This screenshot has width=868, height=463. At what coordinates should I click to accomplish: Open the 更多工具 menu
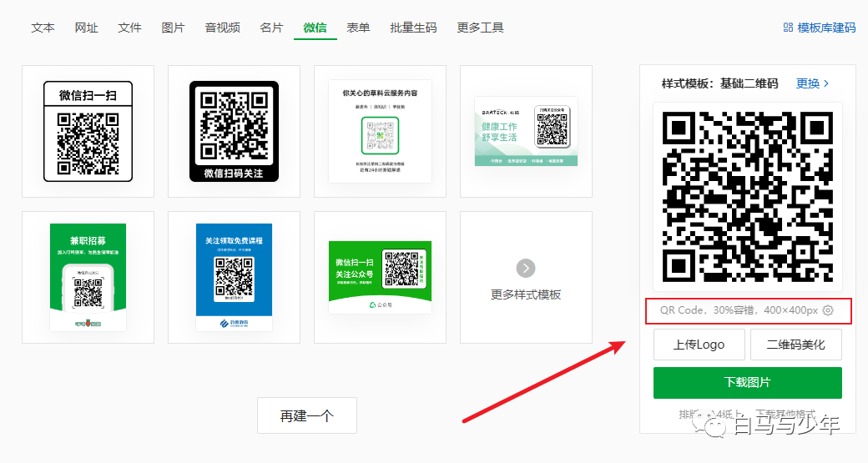point(481,28)
